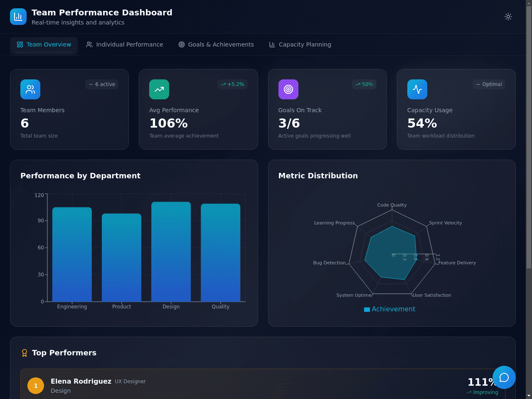Click the 'Achievement' legend label
Viewport: 532px width, 399px height.
[393, 309]
